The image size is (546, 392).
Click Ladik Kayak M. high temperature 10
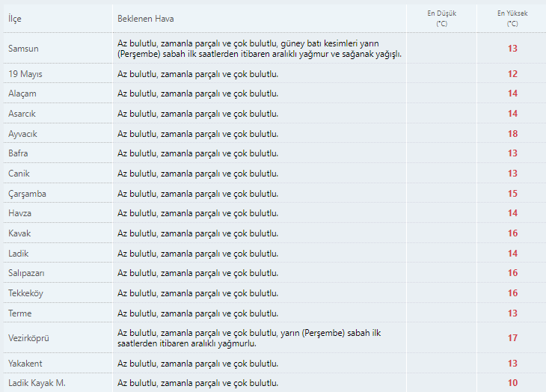(512, 383)
